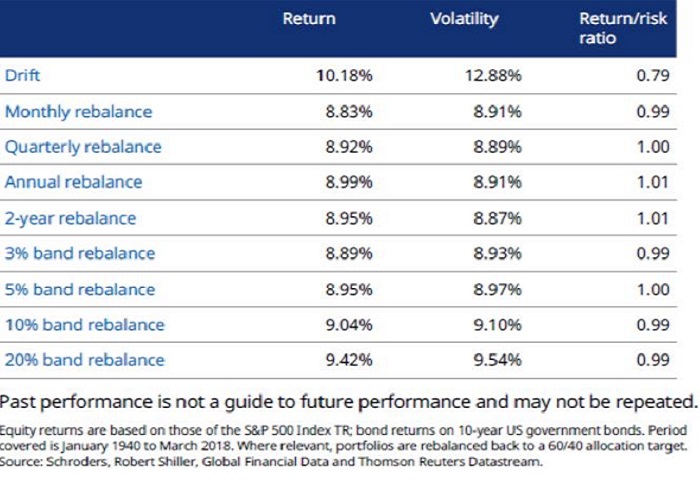Select the Drift row label
The height and width of the screenshot is (480, 700).
[23, 75]
